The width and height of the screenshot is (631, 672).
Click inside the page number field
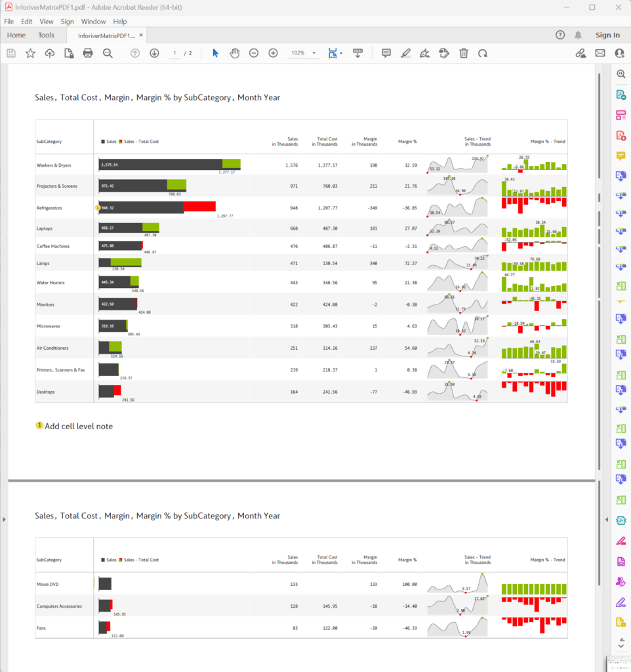coord(175,53)
